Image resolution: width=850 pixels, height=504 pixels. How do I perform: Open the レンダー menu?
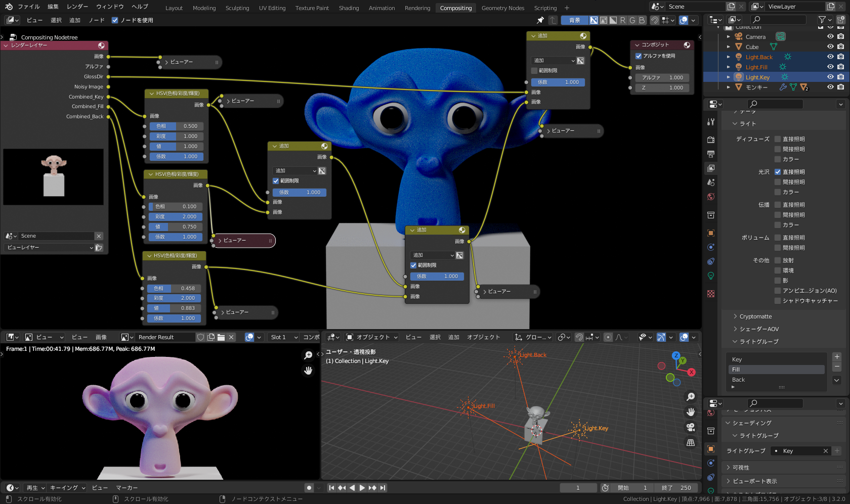tap(77, 7)
